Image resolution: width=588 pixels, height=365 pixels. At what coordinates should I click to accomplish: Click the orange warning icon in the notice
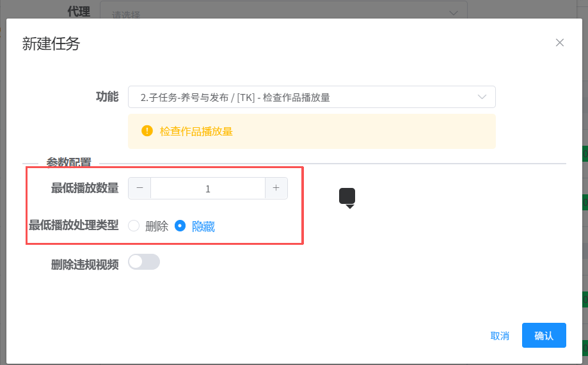(x=147, y=131)
